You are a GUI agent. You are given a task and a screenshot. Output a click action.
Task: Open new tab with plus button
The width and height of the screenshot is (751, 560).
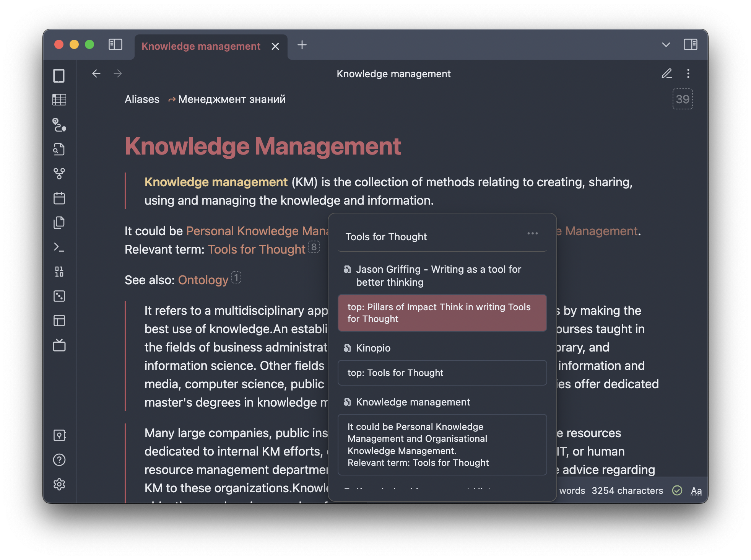pos(302,45)
